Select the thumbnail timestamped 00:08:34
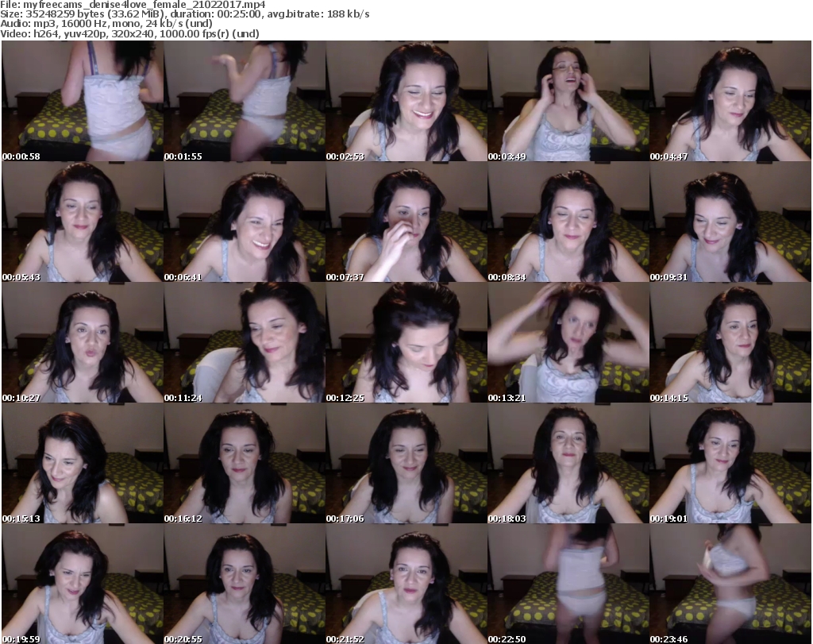 click(x=568, y=222)
